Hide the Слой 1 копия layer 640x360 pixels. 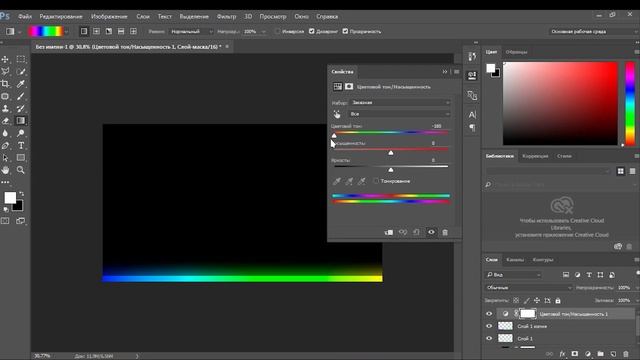click(489, 326)
